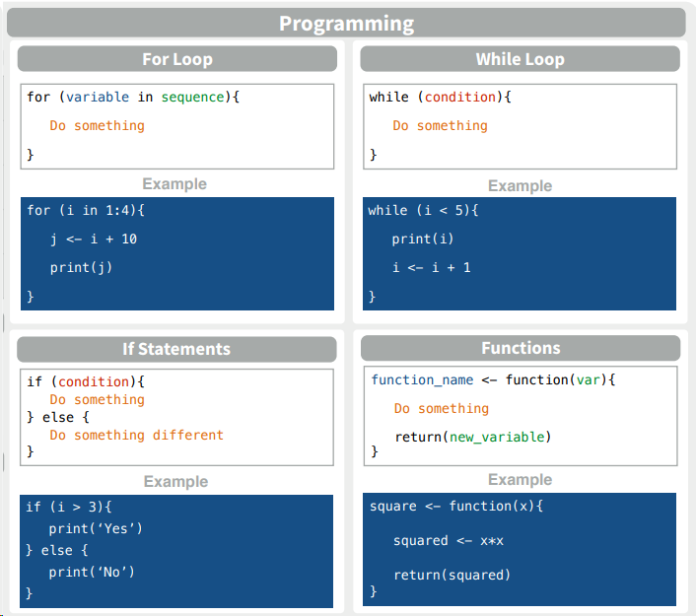Click the print('Yes') line
696x616 pixels.
pos(97,528)
